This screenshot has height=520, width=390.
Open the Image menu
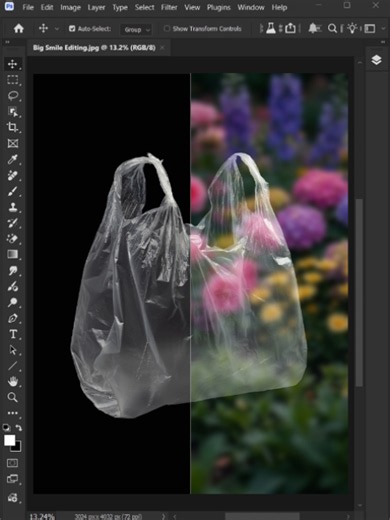click(x=70, y=7)
